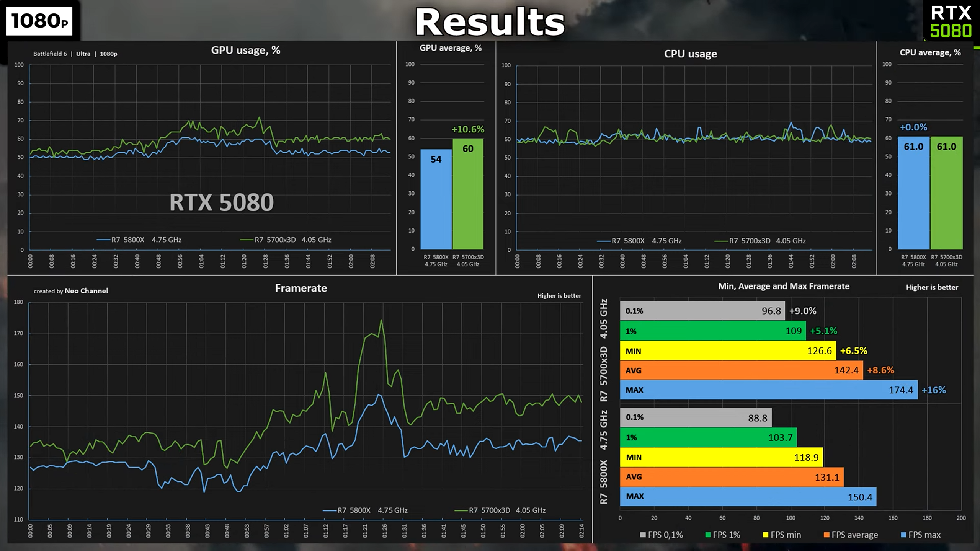
Task: Click "Higher is better" beside the Min, Average and Max title
Action: pos(932,287)
